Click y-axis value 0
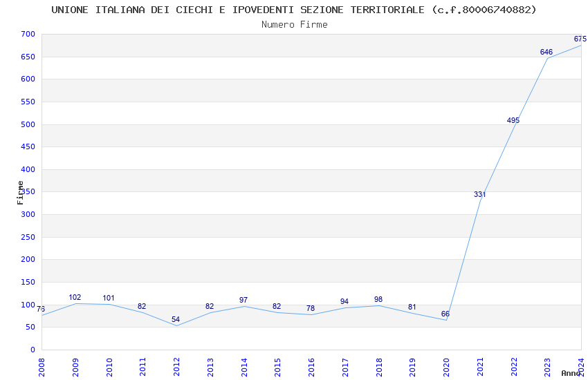Image resolution: width=588 pixels, height=380 pixels. point(33,350)
